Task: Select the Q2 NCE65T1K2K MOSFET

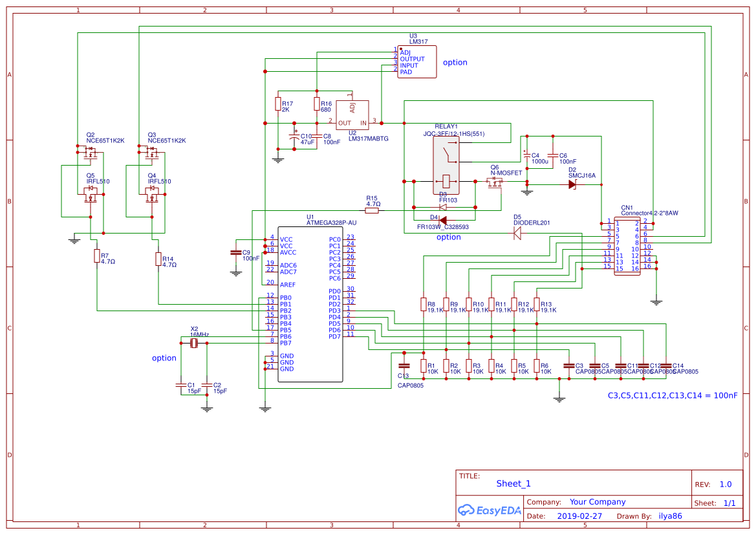Action: point(90,153)
